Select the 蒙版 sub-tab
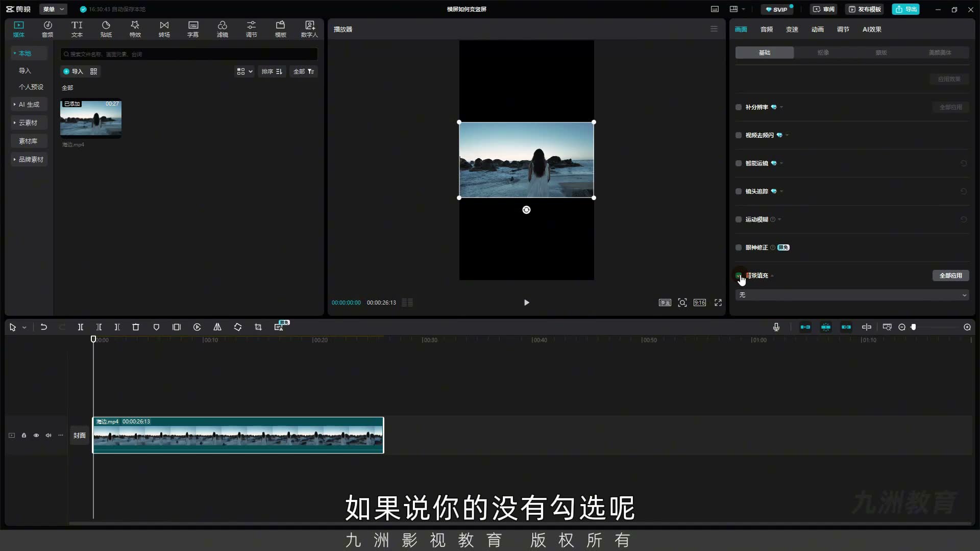This screenshot has width=980, height=551. (x=881, y=53)
